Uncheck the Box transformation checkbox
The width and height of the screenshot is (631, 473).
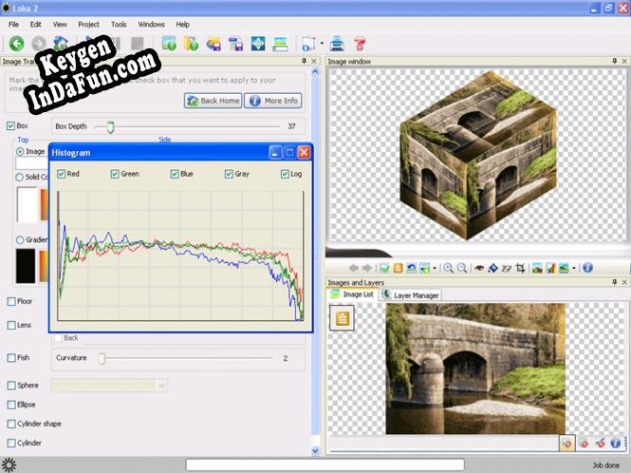11,126
